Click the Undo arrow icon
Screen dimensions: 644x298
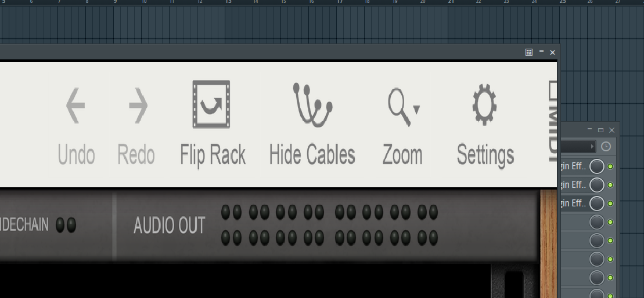click(75, 106)
